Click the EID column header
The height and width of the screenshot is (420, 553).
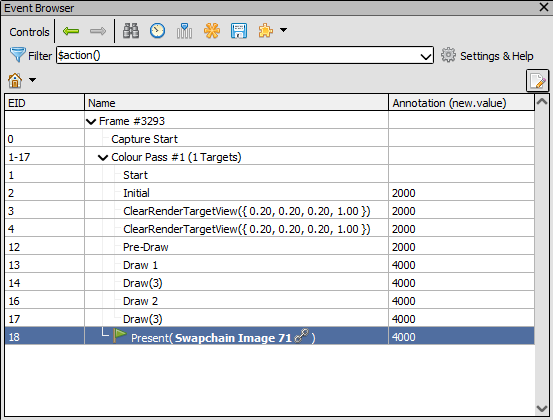[x=44, y=103]
